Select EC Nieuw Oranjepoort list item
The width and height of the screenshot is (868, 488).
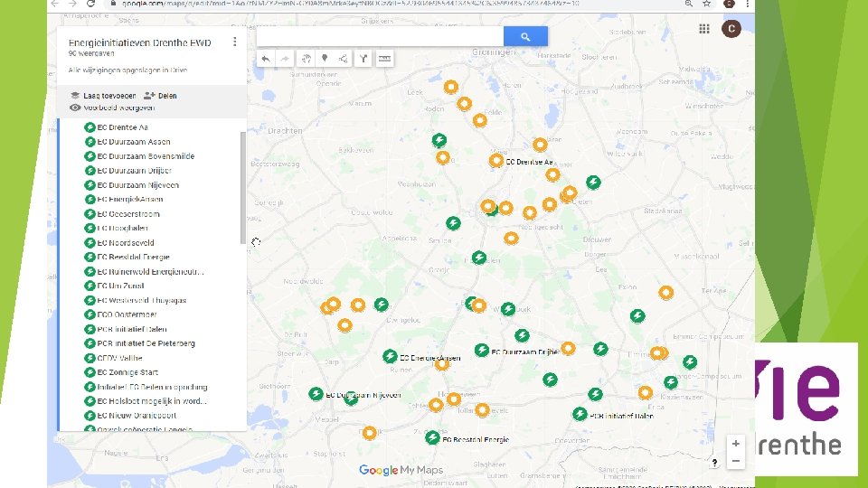[x=137, y=416]
